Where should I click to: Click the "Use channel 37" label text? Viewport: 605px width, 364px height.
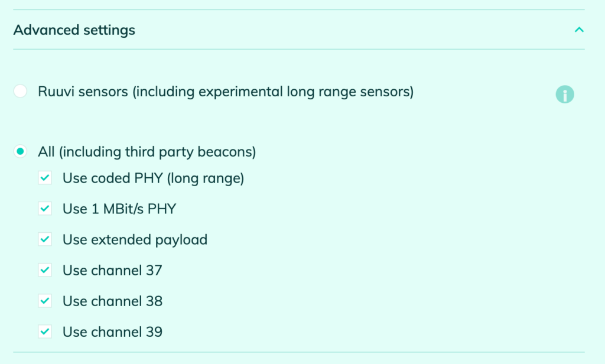(112, 270)
